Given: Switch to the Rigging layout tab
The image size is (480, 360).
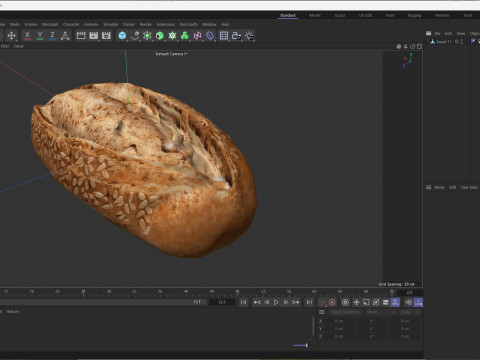Looking at the screenshot, I should (414, 15).
